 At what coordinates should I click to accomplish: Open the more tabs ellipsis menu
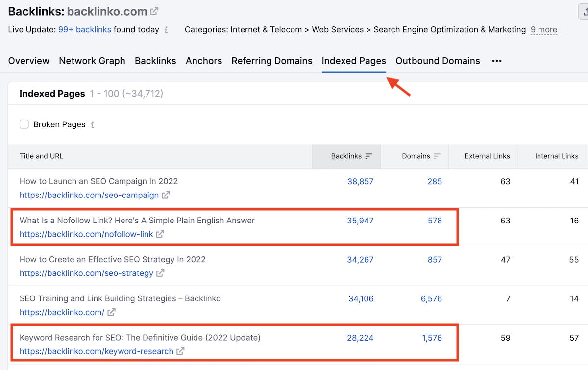click(x=497, y=61)
